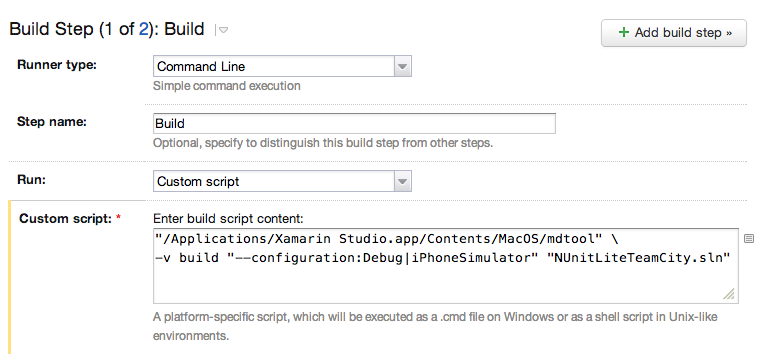Open the Runner type dropdown arrow
The image size is (760, 364).
(402, 66)
